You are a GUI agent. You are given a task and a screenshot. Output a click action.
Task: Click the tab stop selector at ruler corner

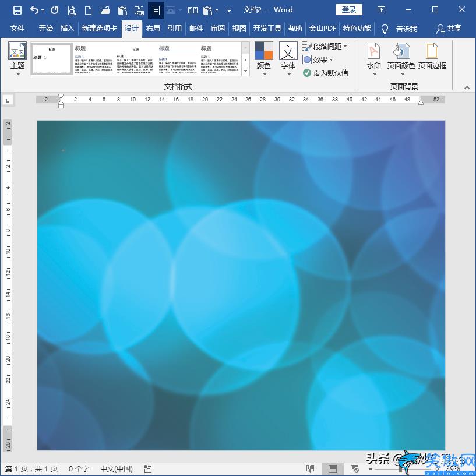tap(8, 100)
